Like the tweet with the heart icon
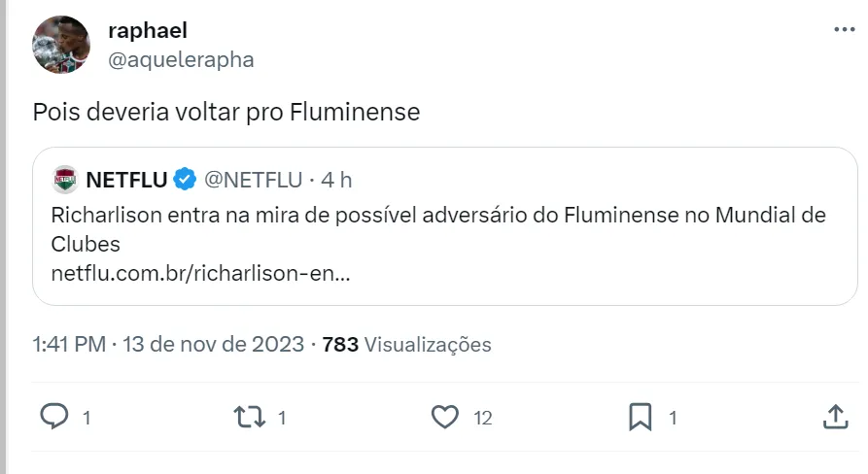 (444, 417)
